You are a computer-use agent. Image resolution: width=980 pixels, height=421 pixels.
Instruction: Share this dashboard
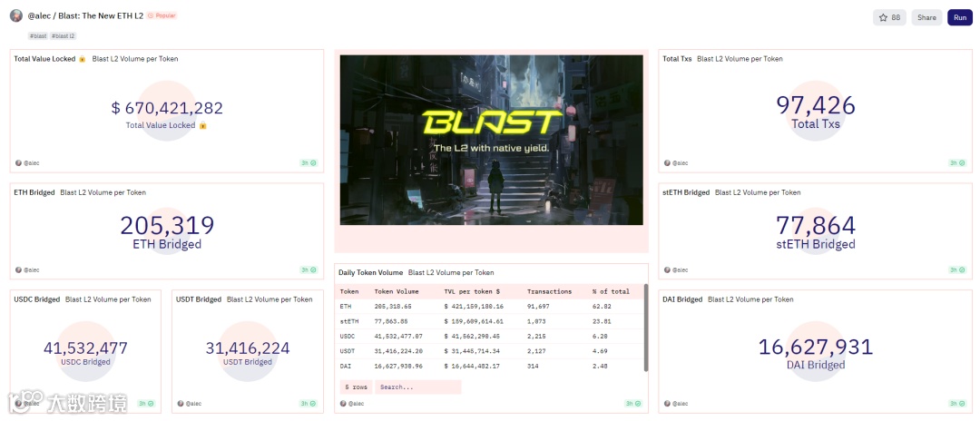coord(926,17)
